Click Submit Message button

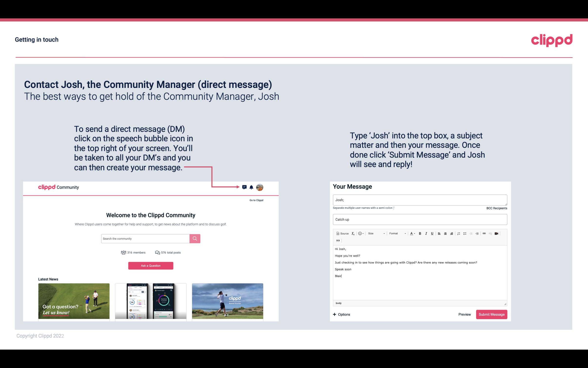491,314
